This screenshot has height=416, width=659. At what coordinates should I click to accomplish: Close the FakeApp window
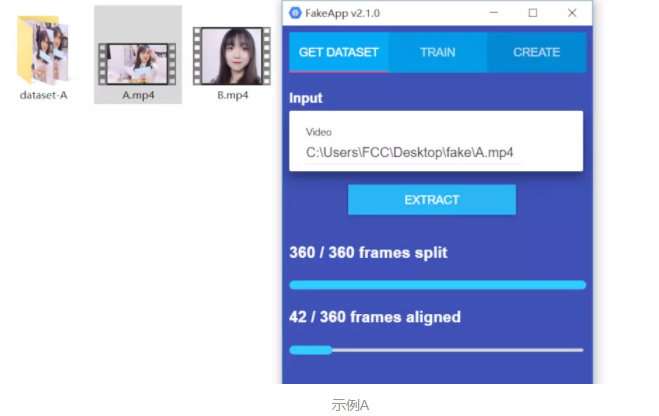pos(572,13)
